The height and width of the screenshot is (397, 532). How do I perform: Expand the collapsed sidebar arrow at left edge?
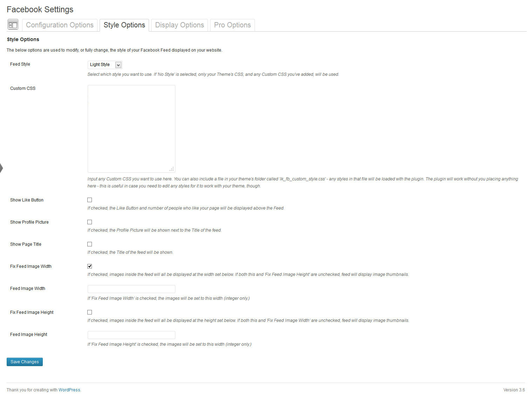click(1, 168)
